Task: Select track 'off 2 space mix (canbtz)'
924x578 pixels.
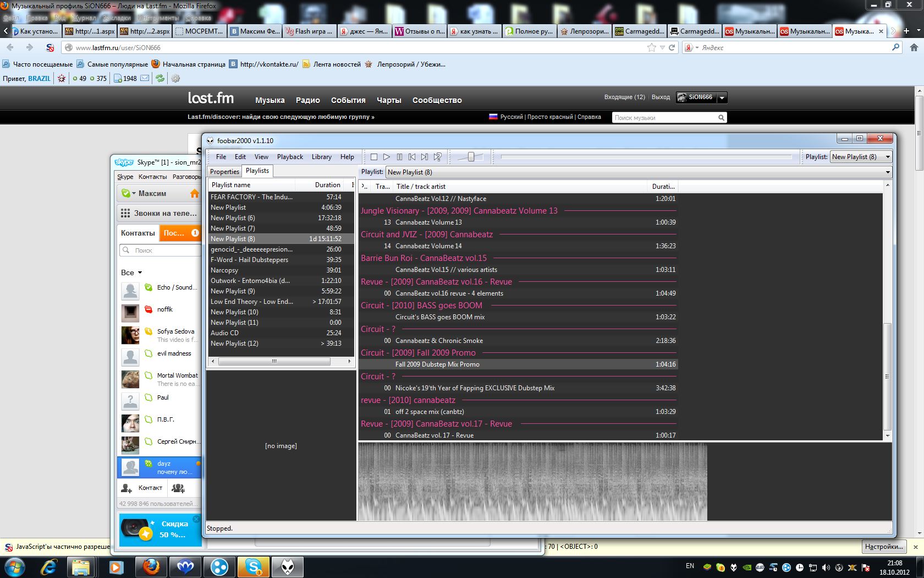Action: coord(518,412)
